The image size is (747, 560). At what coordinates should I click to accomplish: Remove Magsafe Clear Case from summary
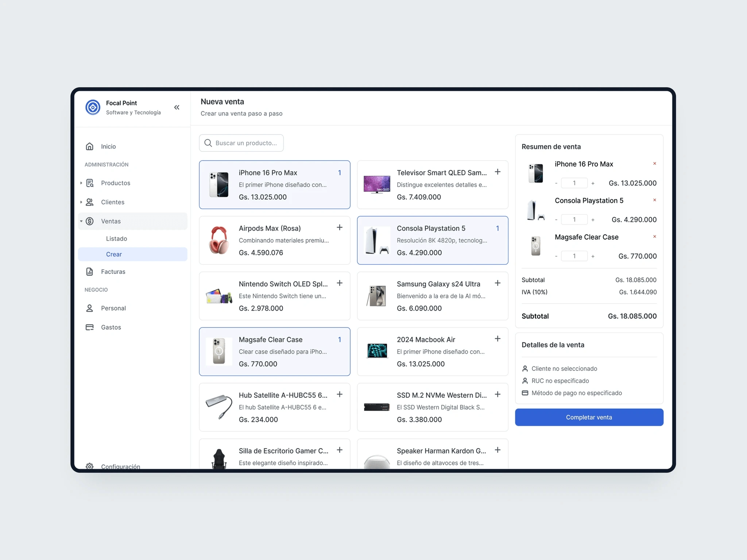(655, 237)
